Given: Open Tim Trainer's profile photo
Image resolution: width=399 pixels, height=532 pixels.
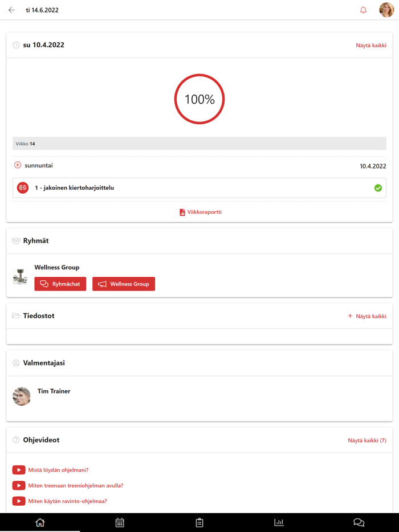Looking at the screenshot, I should (22, 396).
